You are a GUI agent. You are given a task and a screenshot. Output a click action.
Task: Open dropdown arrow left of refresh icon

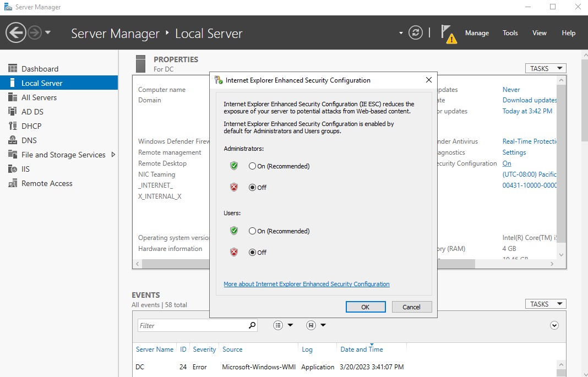(401, 33)
